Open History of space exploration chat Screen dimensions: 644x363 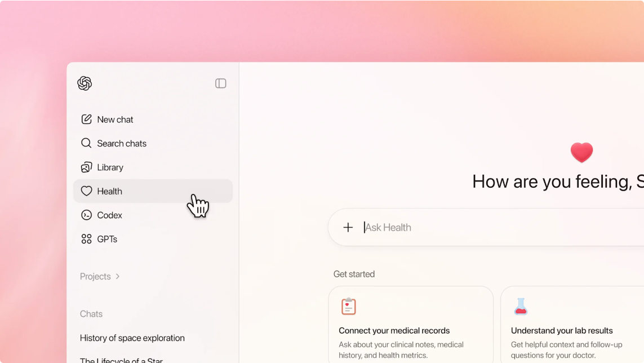tap(132, 338)
